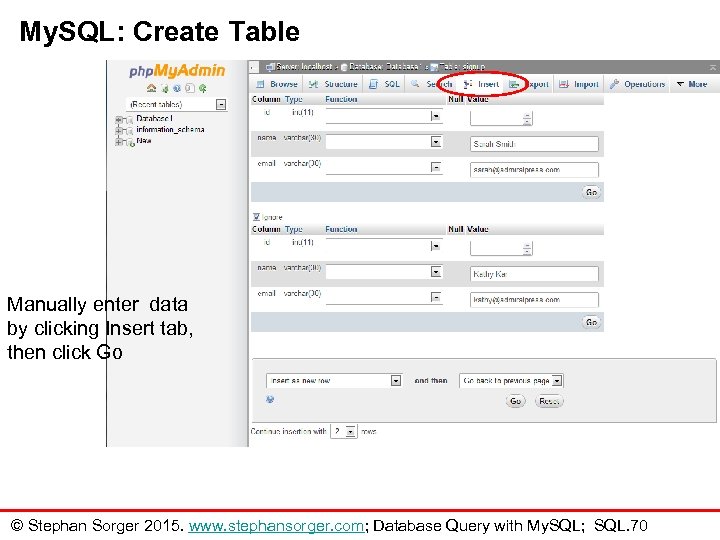Screen dimensions: 720x540
Task: Click the Structure tab icon
Action: point(313,84)
